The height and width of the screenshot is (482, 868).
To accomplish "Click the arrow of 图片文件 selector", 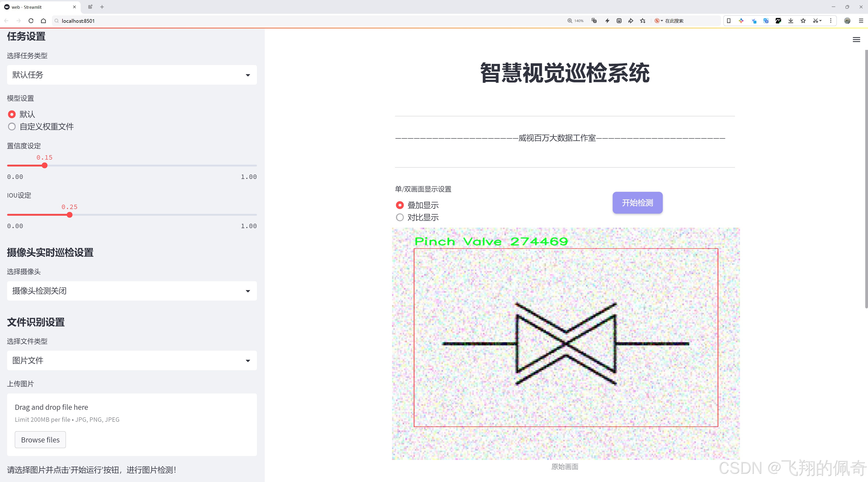I will 248,361.
